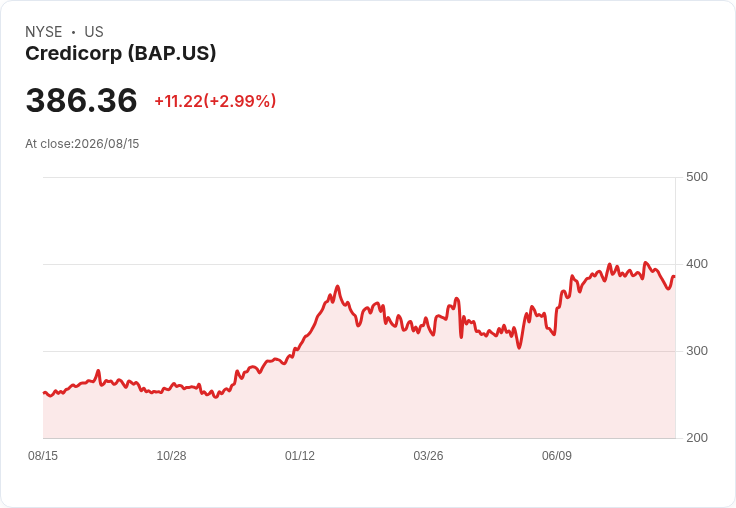The height and width of the screenshot is (508, 736).
Task: Click the US market label
Action: pos(94,32)
